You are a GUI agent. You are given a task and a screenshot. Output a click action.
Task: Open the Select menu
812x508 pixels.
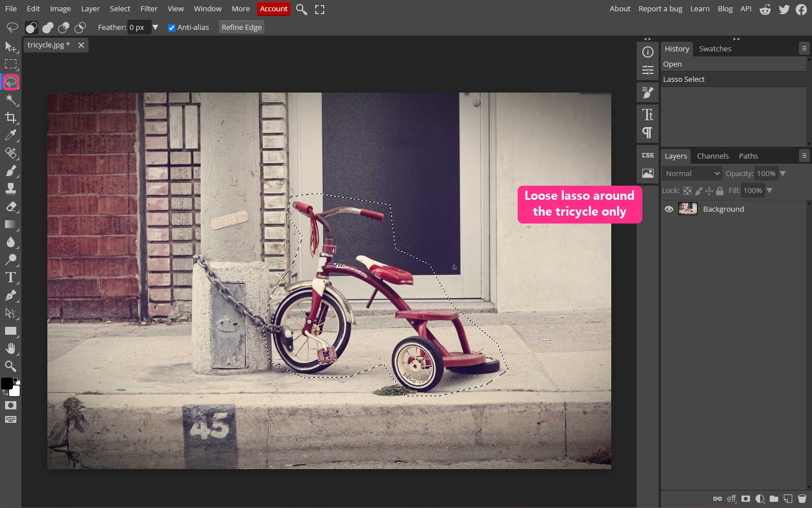click(120, 9)
